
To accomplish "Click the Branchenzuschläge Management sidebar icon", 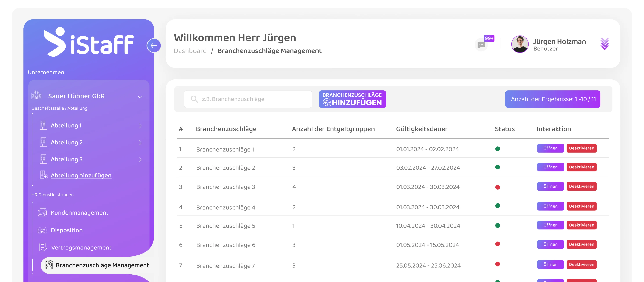I will click(x=49, y=265).
